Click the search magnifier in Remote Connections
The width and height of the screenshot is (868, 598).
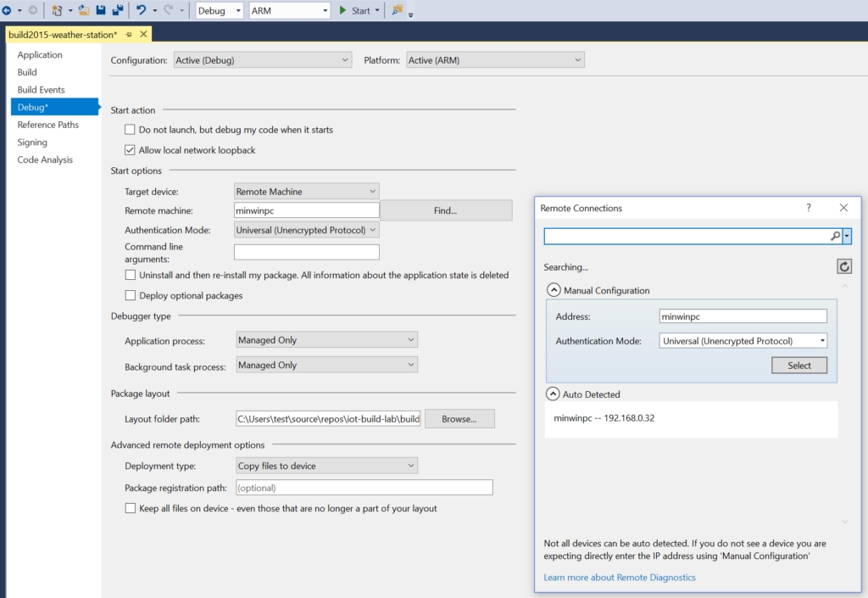coord(835,237)
